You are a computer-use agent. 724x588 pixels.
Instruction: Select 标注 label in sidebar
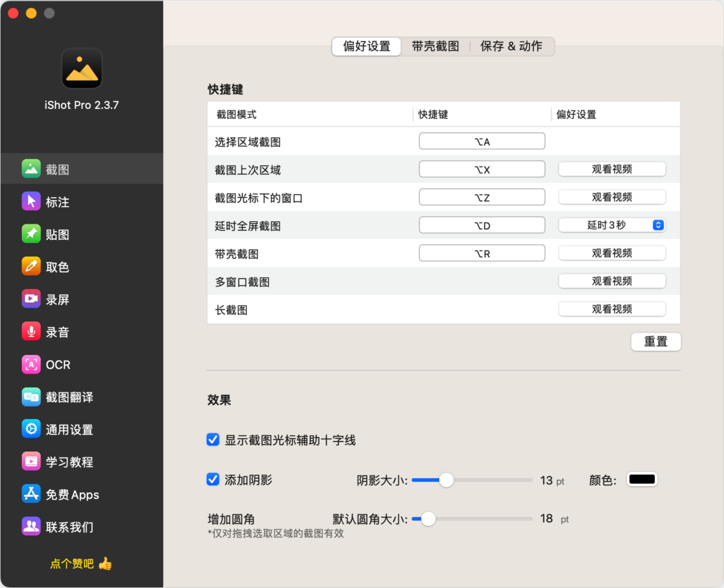58,202
